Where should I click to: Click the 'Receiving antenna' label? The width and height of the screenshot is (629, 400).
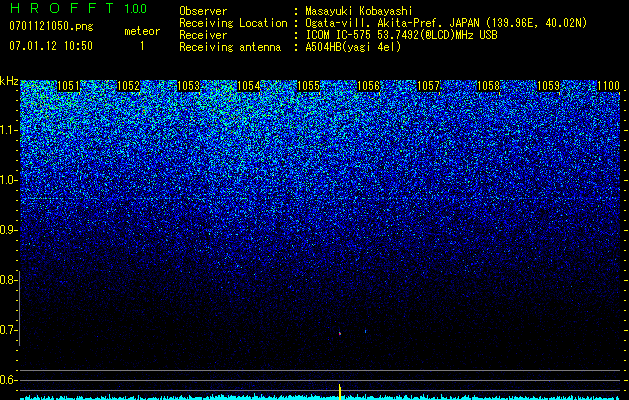pos(230,47)
